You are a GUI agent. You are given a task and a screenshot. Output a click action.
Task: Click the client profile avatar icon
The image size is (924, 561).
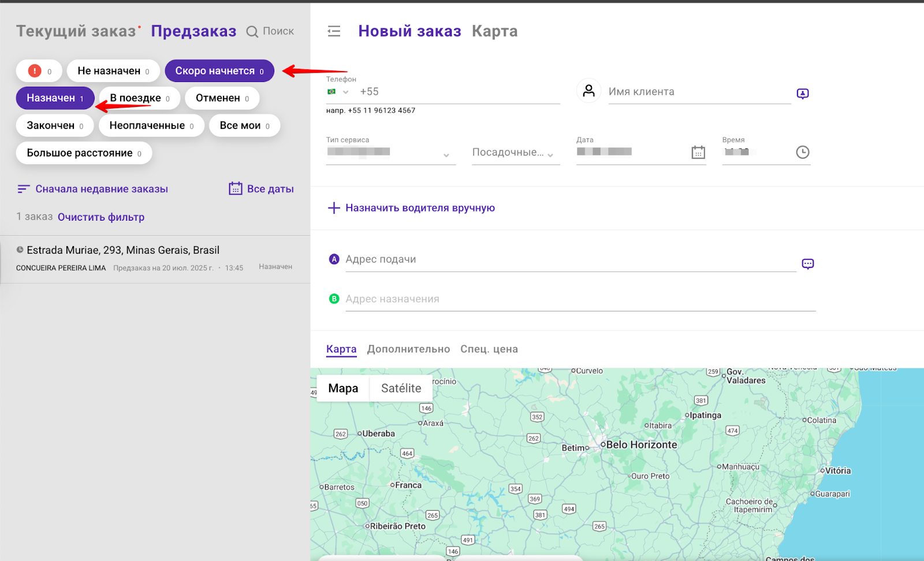(x=588, y=91)
